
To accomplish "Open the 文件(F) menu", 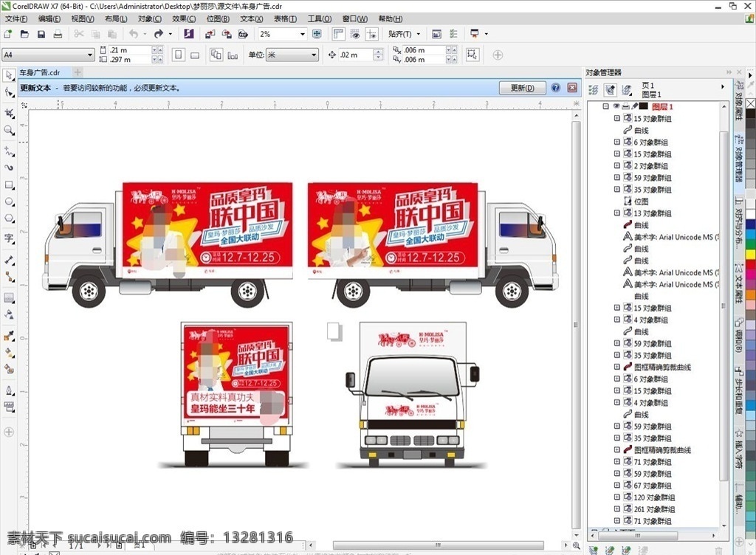I will coord(16,18).
